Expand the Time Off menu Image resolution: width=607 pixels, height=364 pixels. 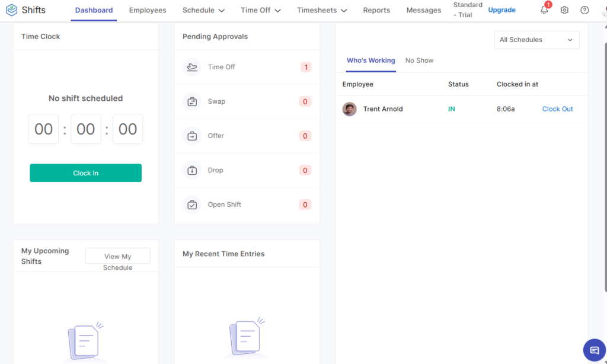pyautogui.click(x=261, y=11)
